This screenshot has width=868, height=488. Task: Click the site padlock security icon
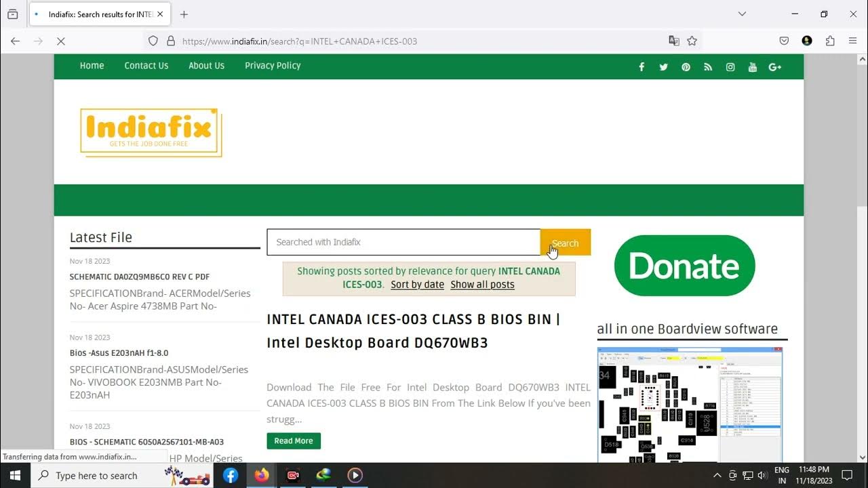170,41
